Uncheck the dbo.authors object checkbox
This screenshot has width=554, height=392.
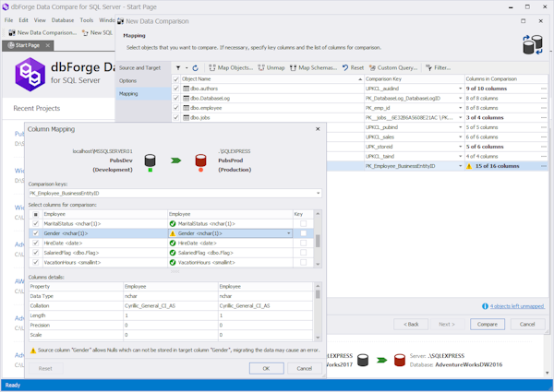click(176, 89)
